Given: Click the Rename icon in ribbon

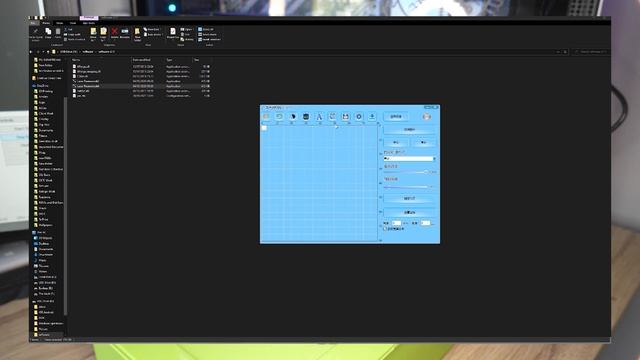Looking at the screenshot, I should click(x=125, y=32).
